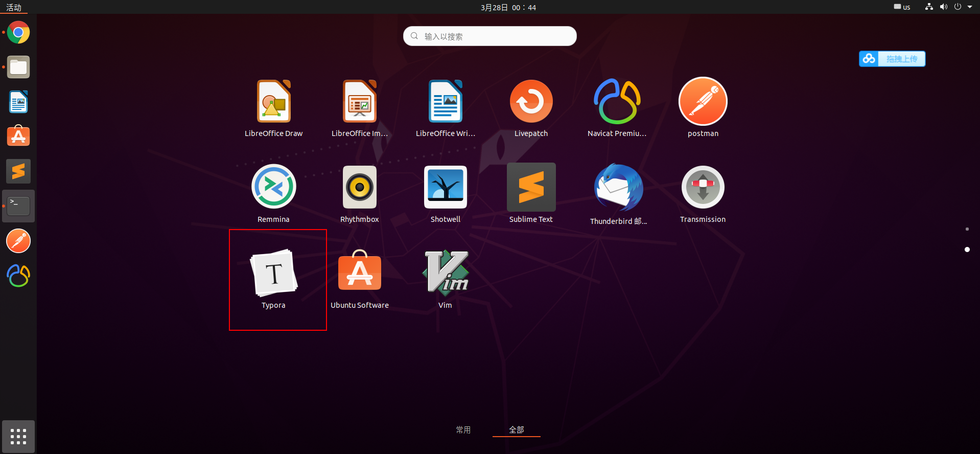
Task: Click the 活动 (Activities) button
Action: point(14,7)
